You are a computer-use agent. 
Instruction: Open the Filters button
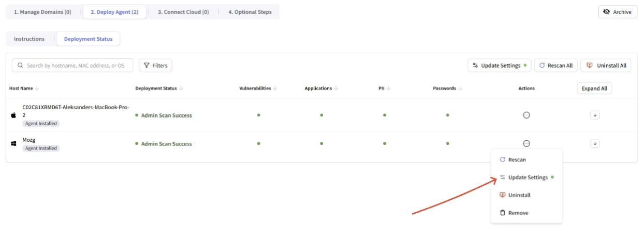pyautogui.click(x=155, y=65)
